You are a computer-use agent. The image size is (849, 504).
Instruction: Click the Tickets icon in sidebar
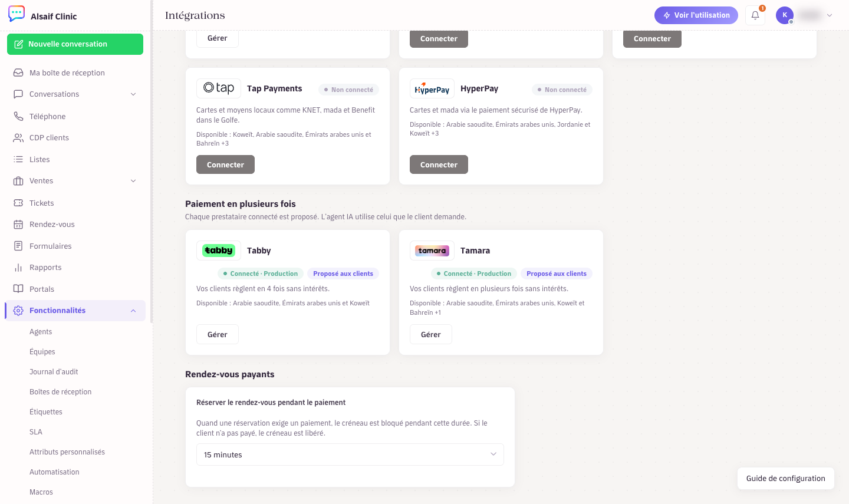pyautogui.click(x=18, y=203)
